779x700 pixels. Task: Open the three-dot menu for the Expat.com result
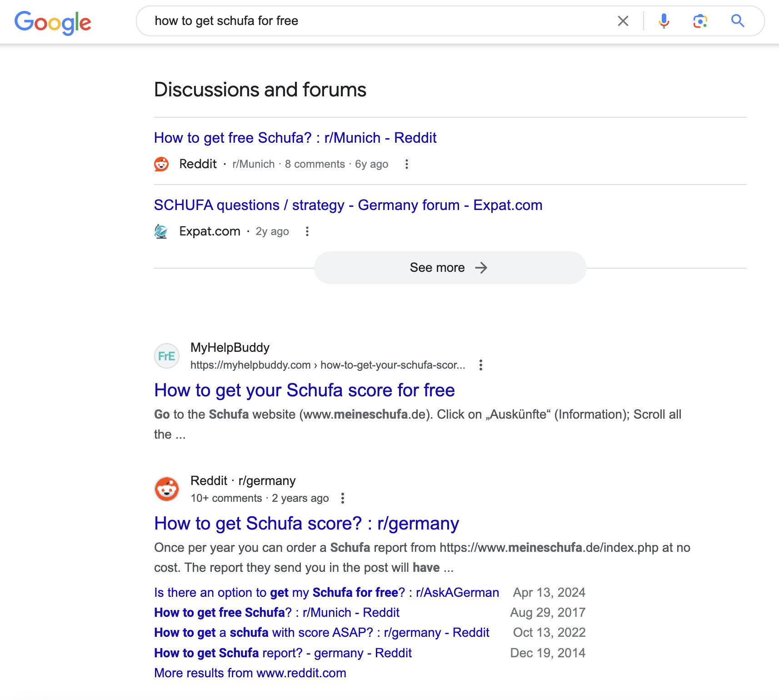[307, 231]
